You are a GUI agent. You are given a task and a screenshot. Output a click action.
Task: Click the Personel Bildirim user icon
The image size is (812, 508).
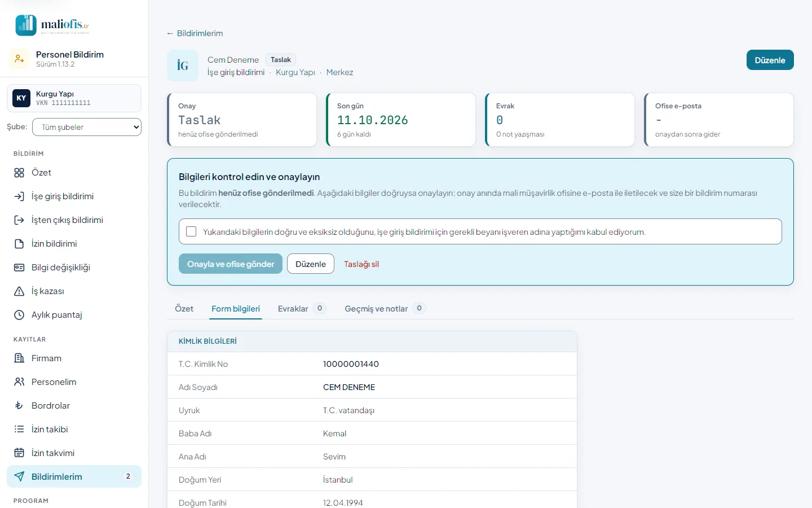[x=19, y=59]
